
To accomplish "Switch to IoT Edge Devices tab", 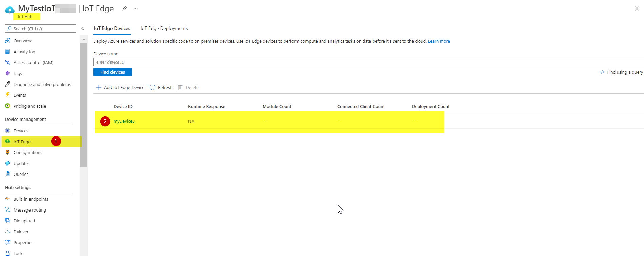I will tap(112, 28).
